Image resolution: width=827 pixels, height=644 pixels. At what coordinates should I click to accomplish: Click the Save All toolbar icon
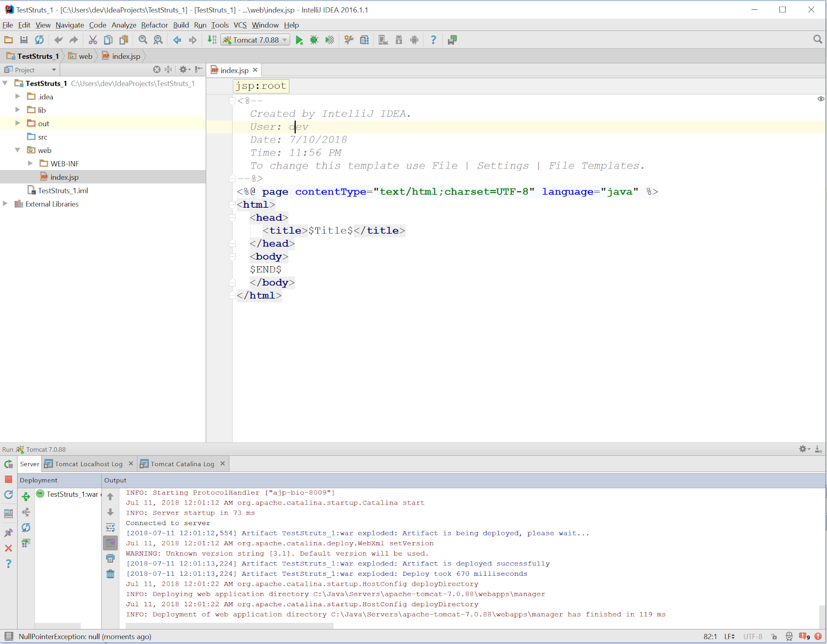tap(24, 40)
